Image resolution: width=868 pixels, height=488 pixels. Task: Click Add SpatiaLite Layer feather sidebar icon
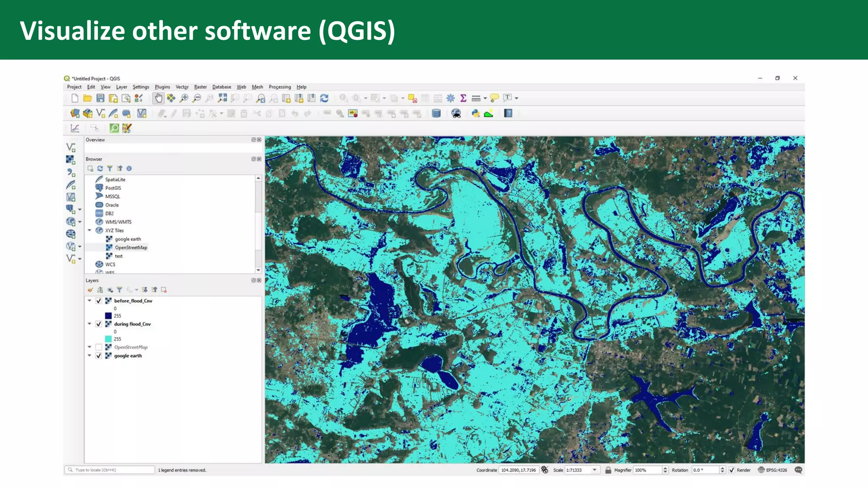70,185
